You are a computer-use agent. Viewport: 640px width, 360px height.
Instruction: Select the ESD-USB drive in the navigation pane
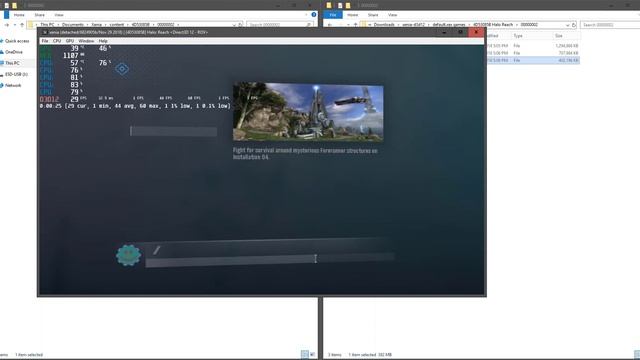click(x=16, y=74)
